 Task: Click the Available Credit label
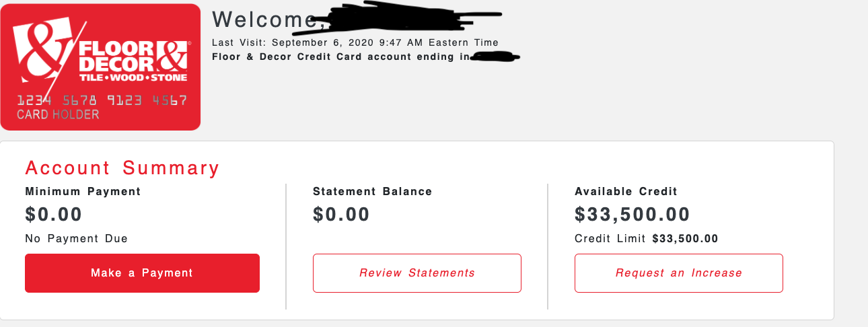(x=626, y=192)
